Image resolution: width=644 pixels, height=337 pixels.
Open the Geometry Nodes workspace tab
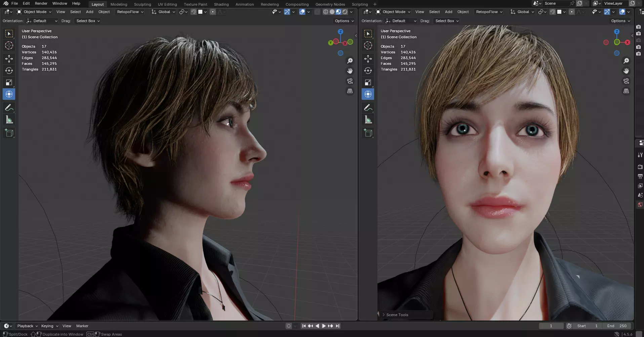330,4
